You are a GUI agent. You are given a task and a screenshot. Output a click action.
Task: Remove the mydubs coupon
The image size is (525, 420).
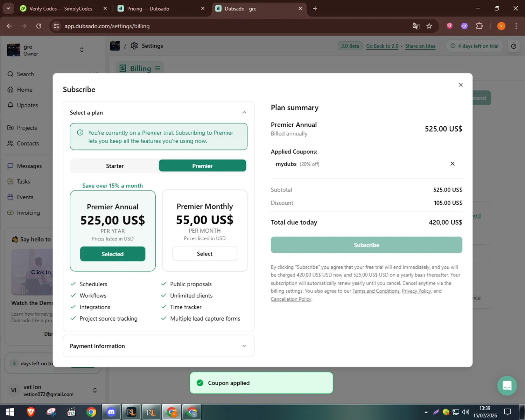tap(453, 164)
